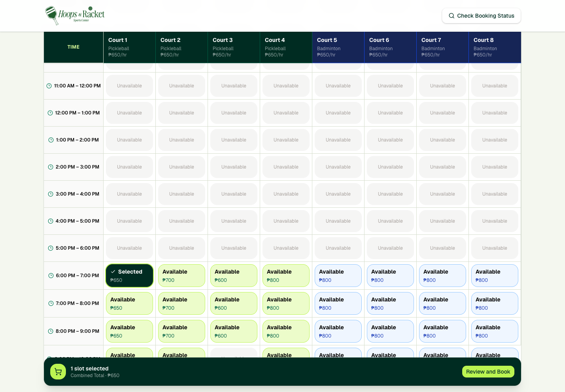Click Review and Book button
Viewport: 565px width, 392px height.
(488, 372)
